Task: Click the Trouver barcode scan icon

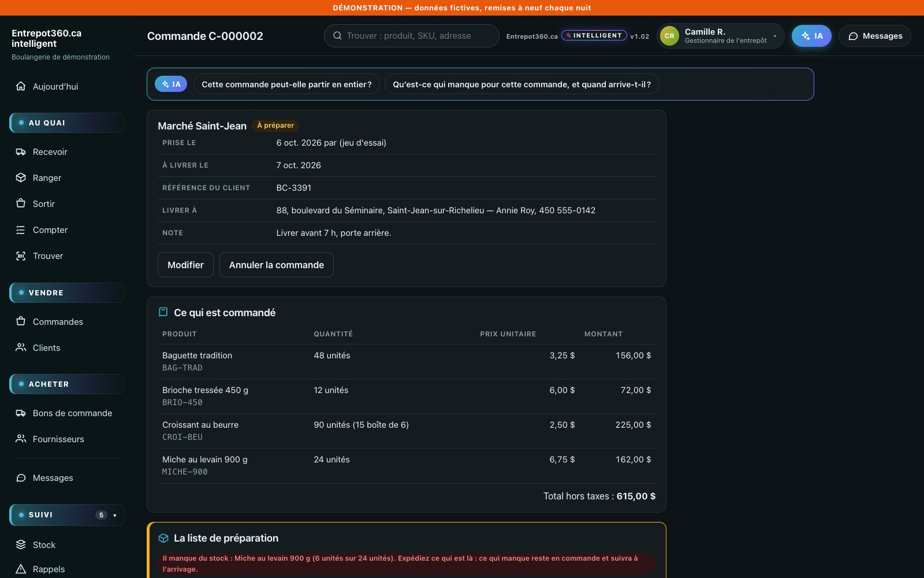Action: (x=21, y=256)
